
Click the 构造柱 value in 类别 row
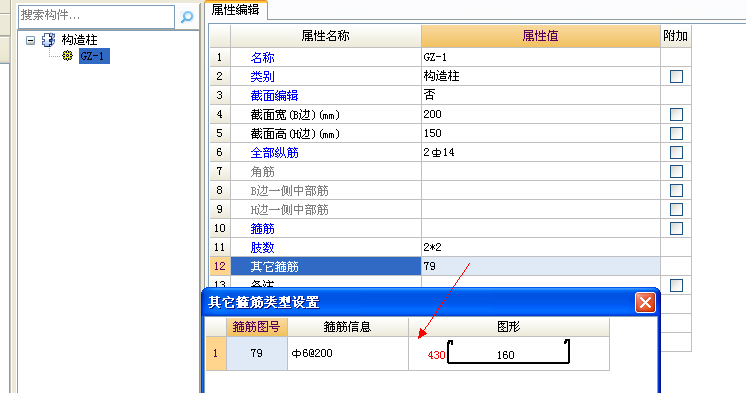click(x=442, y=76)
